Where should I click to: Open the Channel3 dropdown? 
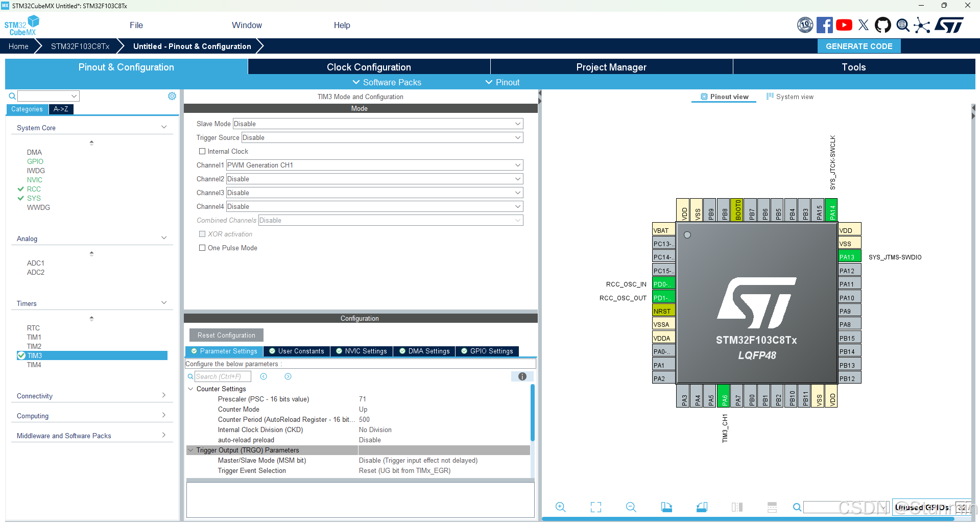coord(375,193)
